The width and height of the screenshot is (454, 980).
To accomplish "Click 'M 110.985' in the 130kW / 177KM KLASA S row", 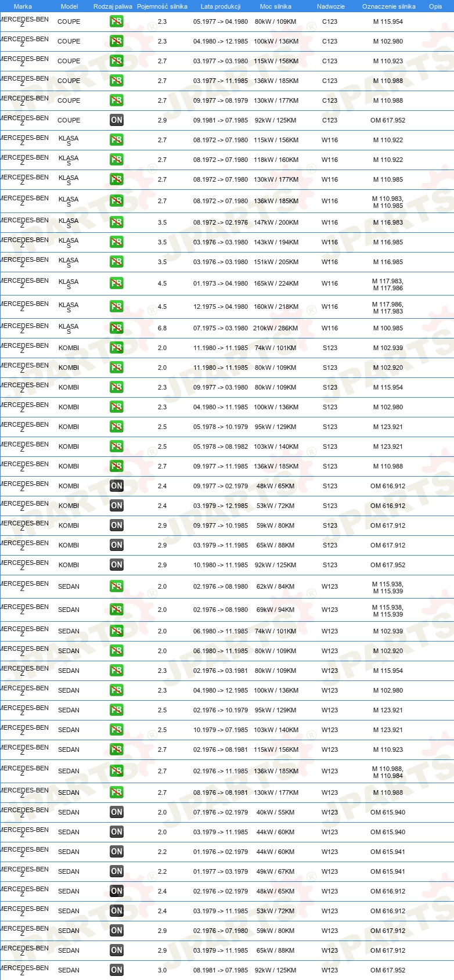I will pyautogui.click(x=388, y=179).
